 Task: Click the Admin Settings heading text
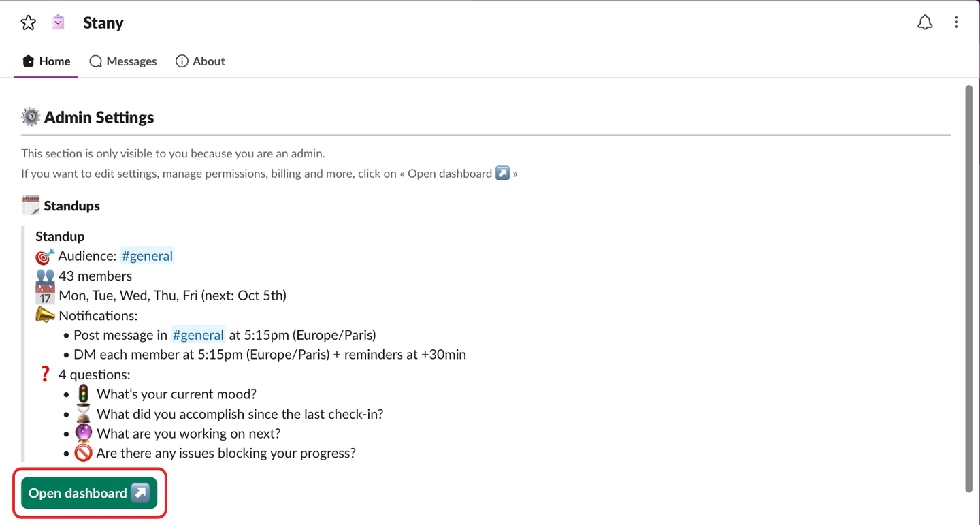tap(99, 117)
